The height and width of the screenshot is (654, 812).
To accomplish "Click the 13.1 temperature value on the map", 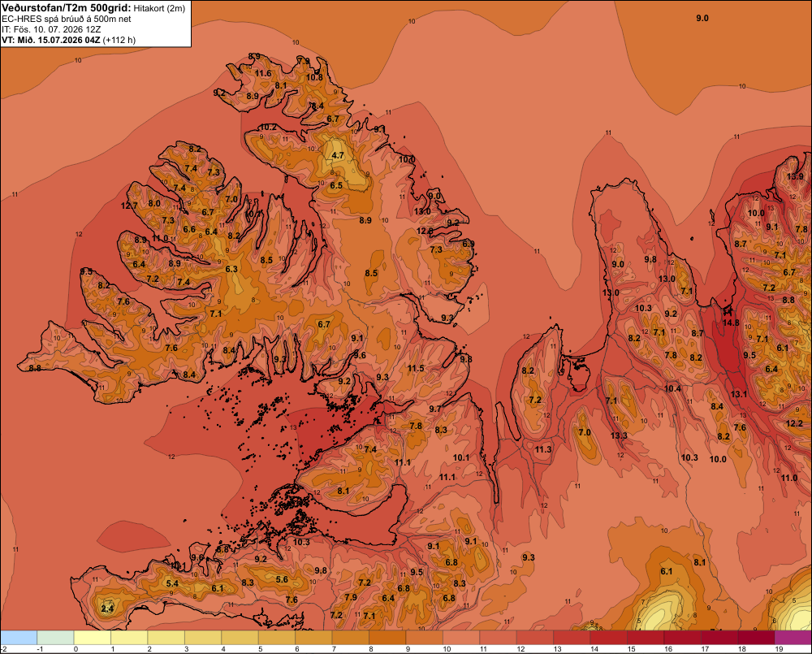I will tap(739, 394).
